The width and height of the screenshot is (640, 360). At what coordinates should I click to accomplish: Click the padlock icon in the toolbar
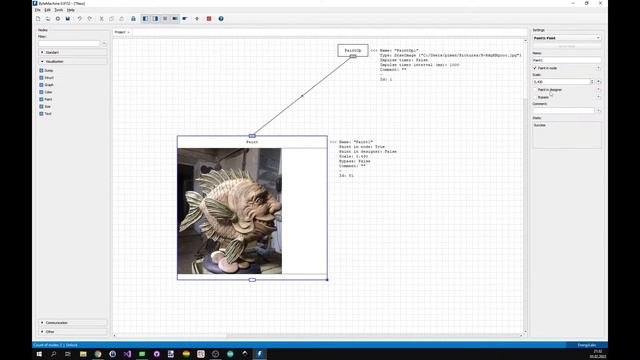click(x=133, y=19)
